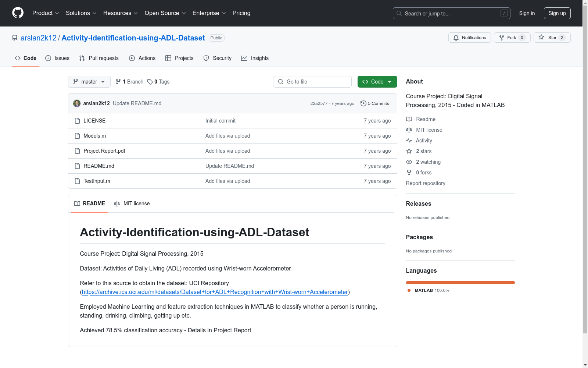Click the Notifications bell icon
The height and width of the screenshot is (368, 588).
456,38
